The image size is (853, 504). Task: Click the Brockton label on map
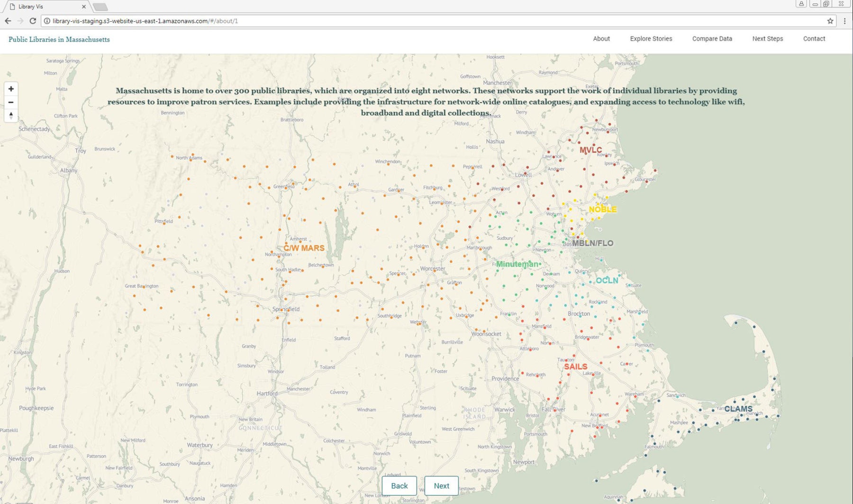pos(579,314)
